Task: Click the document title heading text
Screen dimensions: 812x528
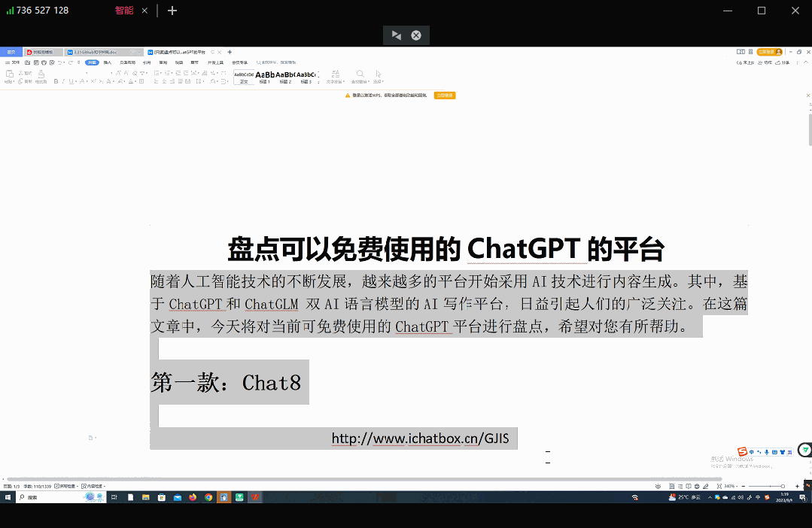Action: coord(446,249)
